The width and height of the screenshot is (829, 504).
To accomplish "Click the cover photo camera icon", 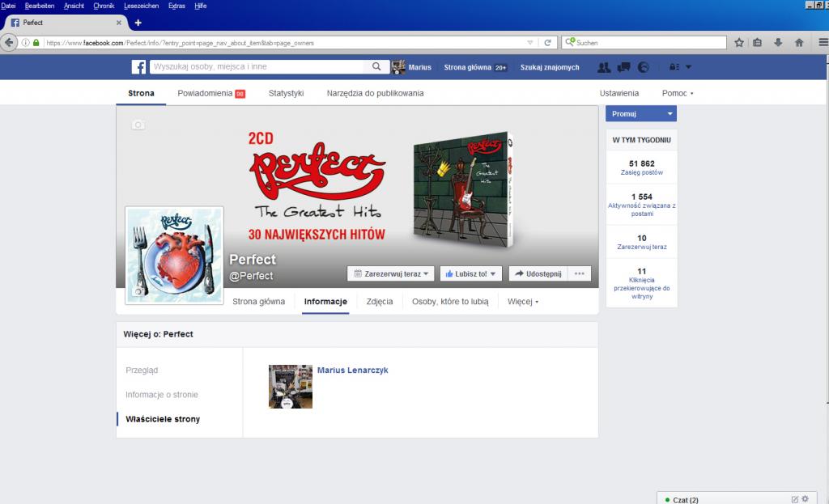I will 138,125.
